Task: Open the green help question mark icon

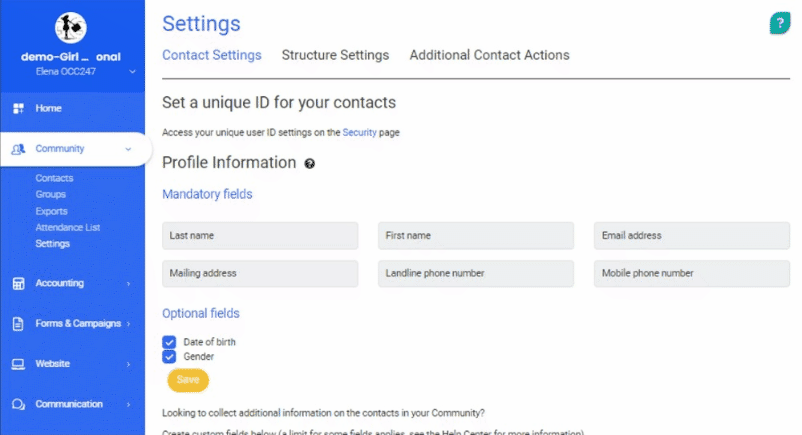Action: click(779, 23)
